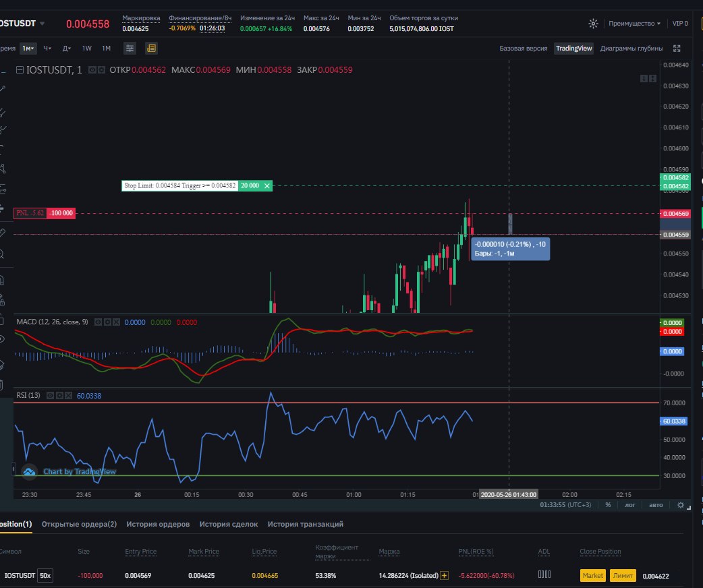Switch theme with the sun icon
Image resolution: width=703 pixels, height=588 pixels.
593,24
